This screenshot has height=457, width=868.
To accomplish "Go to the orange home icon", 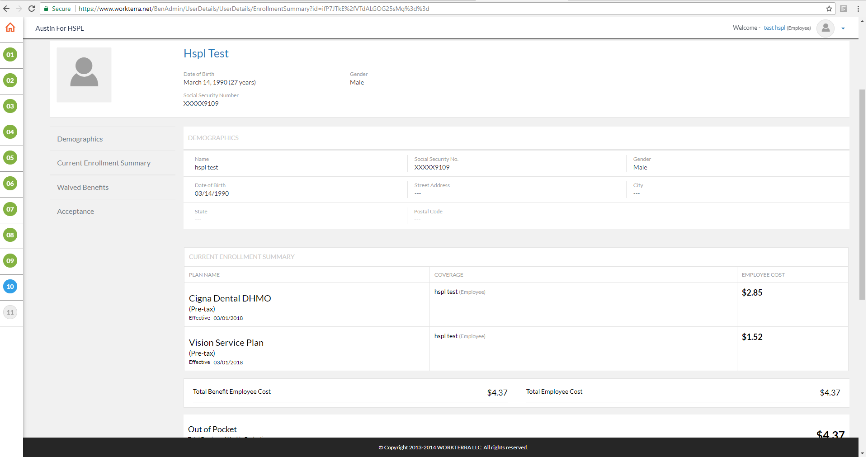I will tap(10, 28).
